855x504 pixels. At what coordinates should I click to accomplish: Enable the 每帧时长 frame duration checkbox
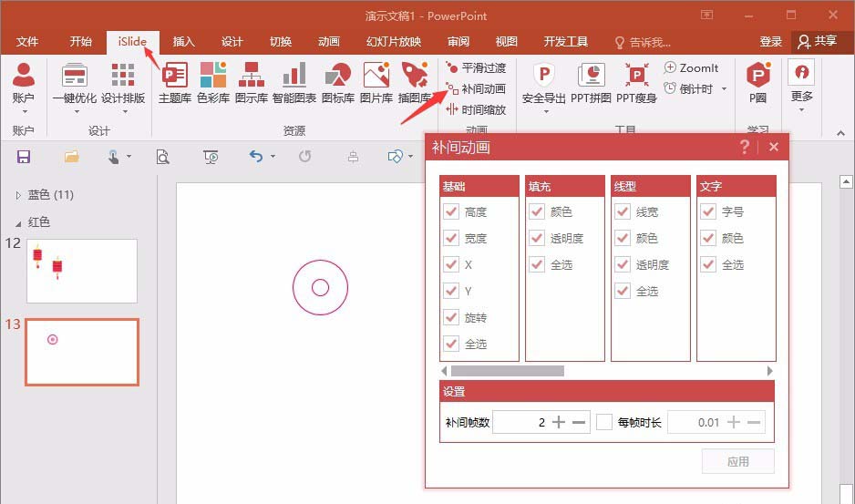(604, 422)
